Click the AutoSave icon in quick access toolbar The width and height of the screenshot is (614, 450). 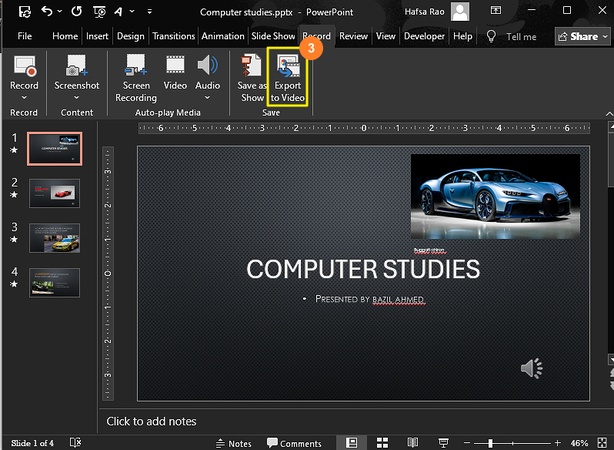click(24, 12)
